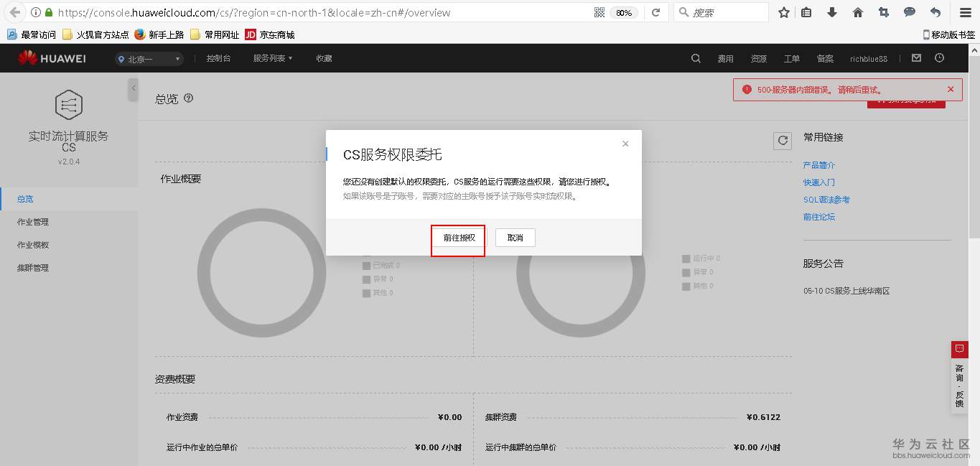Viewport: 980px width, 466px height.
Task: Click the 80% zoom level indicator
Action: (x=623, y=12)
